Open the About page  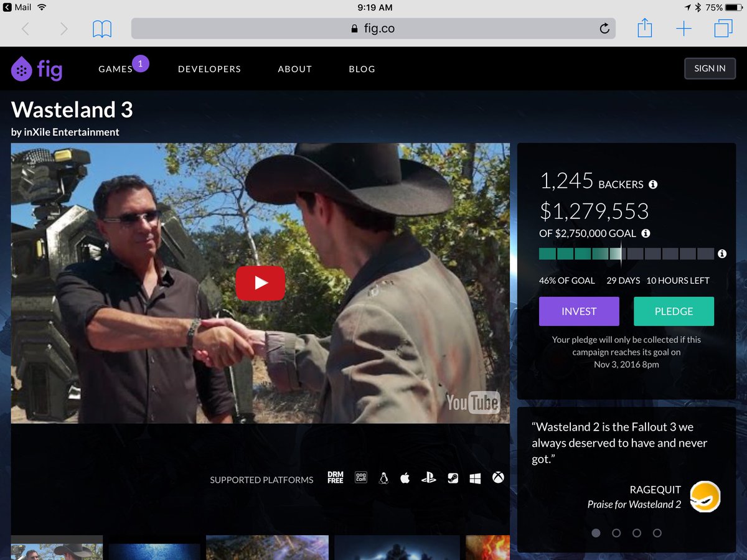[x=294, y=69]
